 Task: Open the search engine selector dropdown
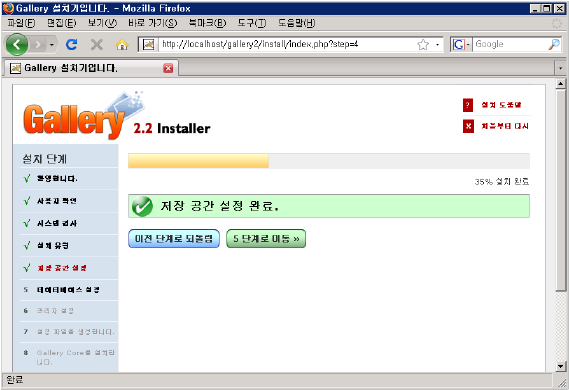[x=461, y=45]
